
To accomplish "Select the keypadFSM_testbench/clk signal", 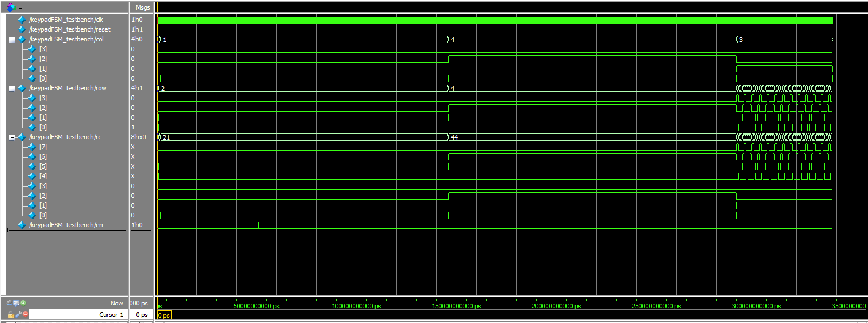I will [x=66, y=20].
